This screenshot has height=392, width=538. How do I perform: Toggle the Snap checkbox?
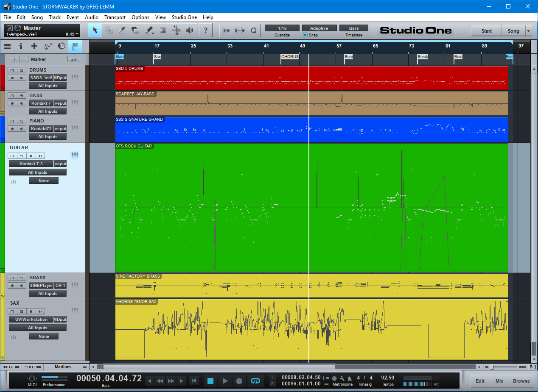coord(305,35)
